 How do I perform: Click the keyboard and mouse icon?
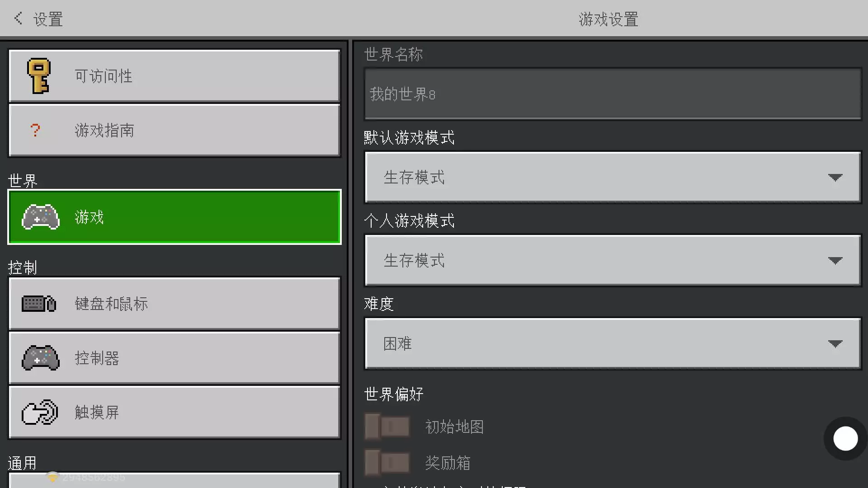point(39,304)
